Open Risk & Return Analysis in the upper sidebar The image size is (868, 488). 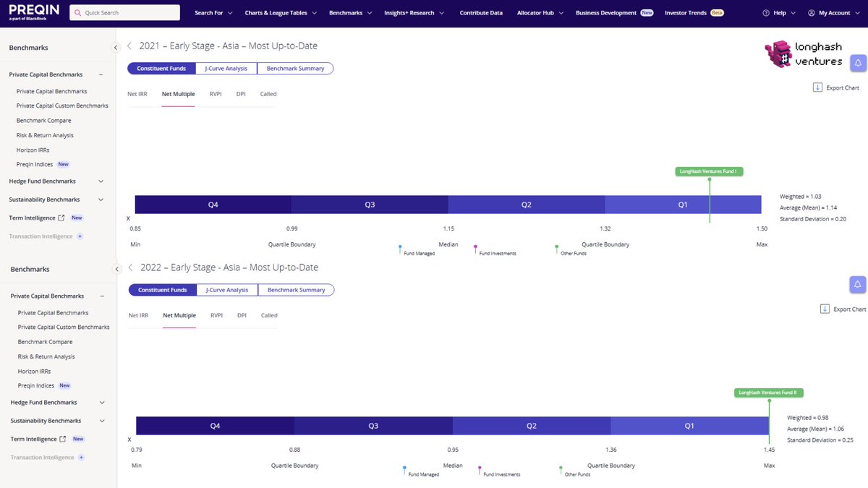pyautogui.click(x=45, y=135)
